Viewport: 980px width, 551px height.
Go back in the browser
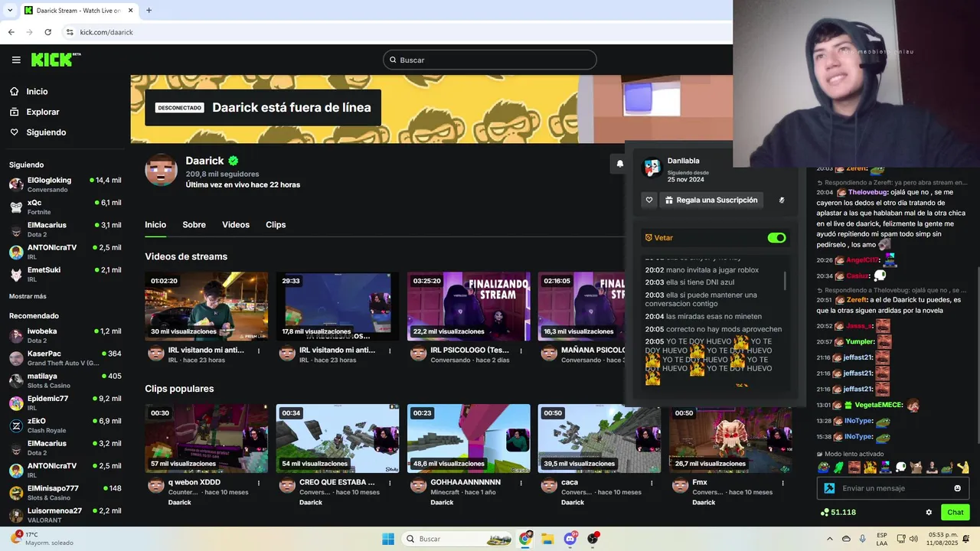11,32
